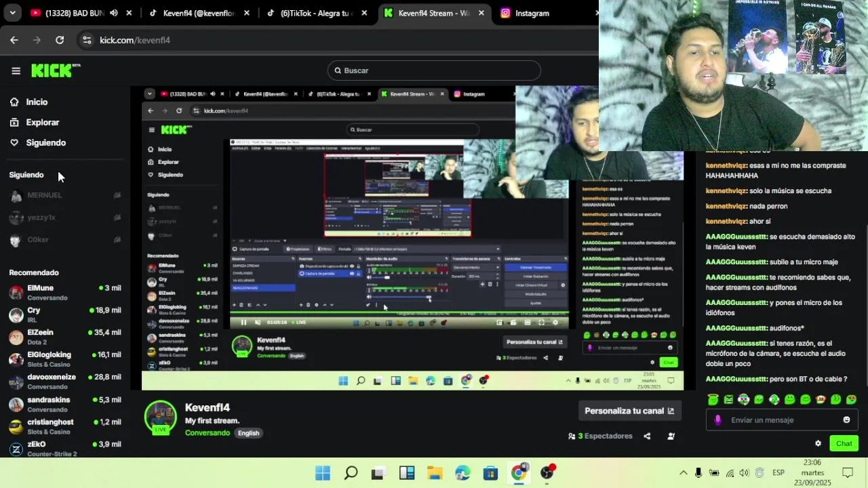Image resolution: width=868 pixels, height=488 pixels.
Task: Open Explorar in the sidebar
Action: pos(42,122)
